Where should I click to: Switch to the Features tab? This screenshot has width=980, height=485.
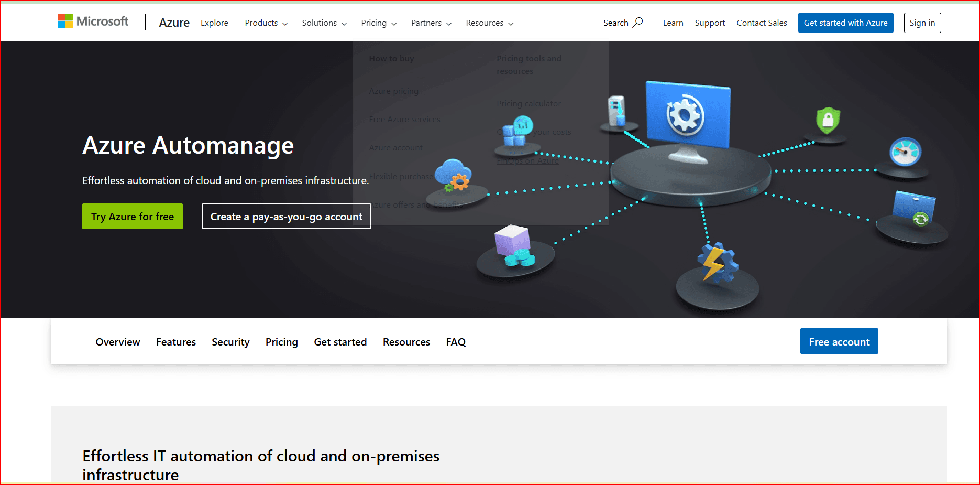(x=176, y=342)
